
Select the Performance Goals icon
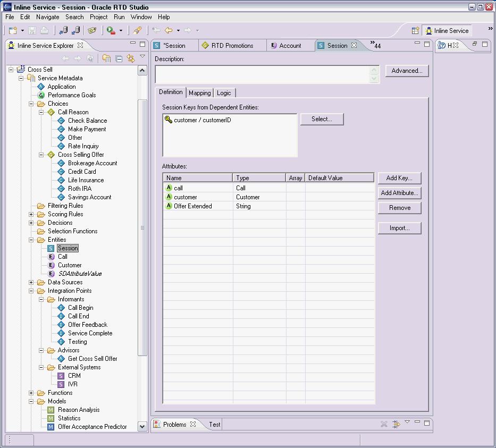41,95
